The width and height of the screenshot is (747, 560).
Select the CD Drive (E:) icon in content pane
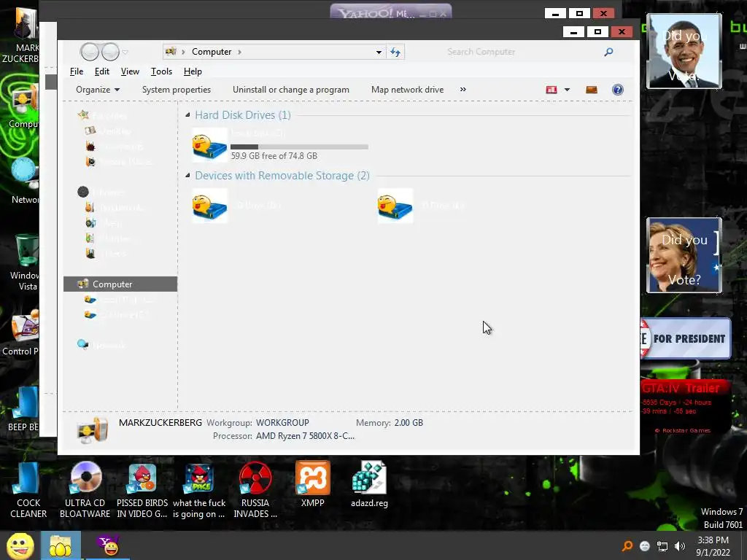point(395,206)
